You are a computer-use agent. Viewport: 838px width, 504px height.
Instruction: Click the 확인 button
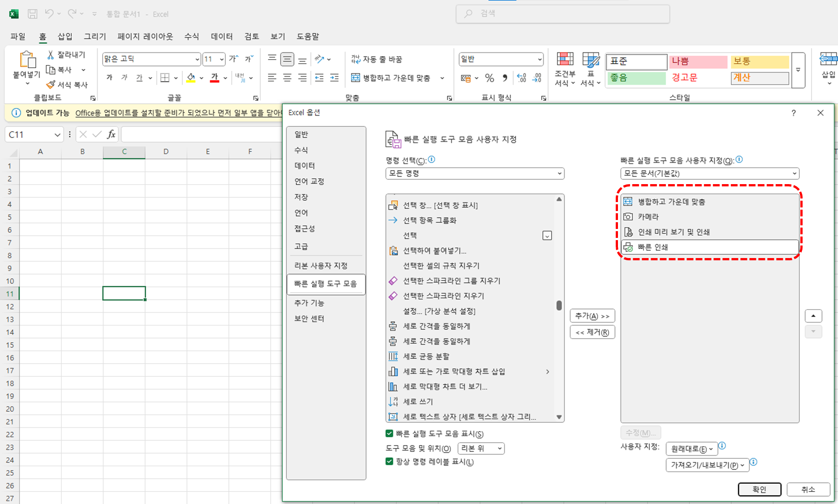(x=760, y=489)
